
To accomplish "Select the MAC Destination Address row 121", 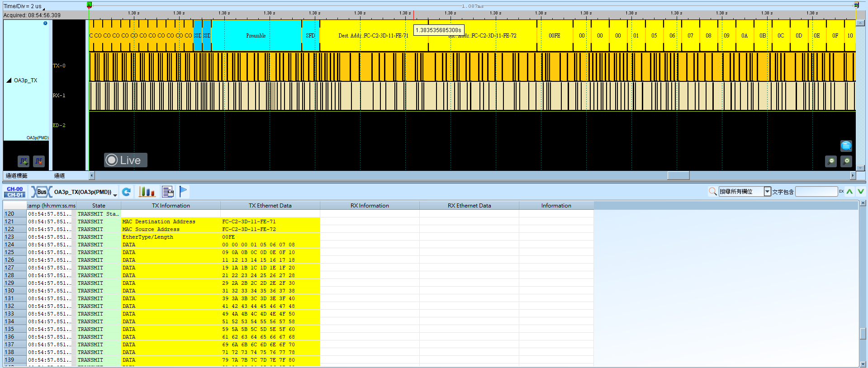I will click(299, 222).
